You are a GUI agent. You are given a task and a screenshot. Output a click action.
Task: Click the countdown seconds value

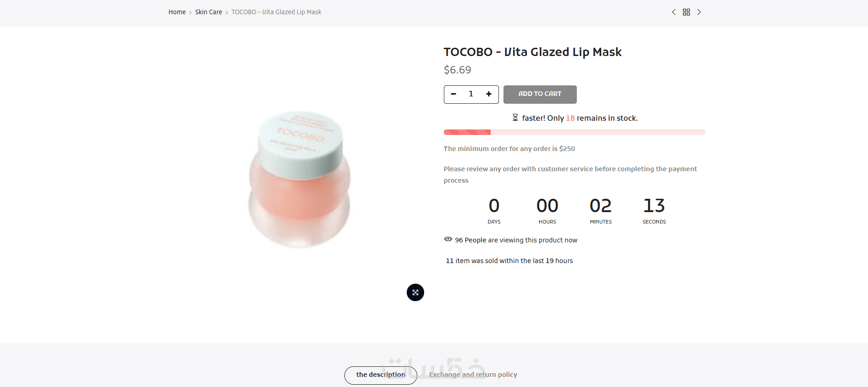(x=654, y=206)
